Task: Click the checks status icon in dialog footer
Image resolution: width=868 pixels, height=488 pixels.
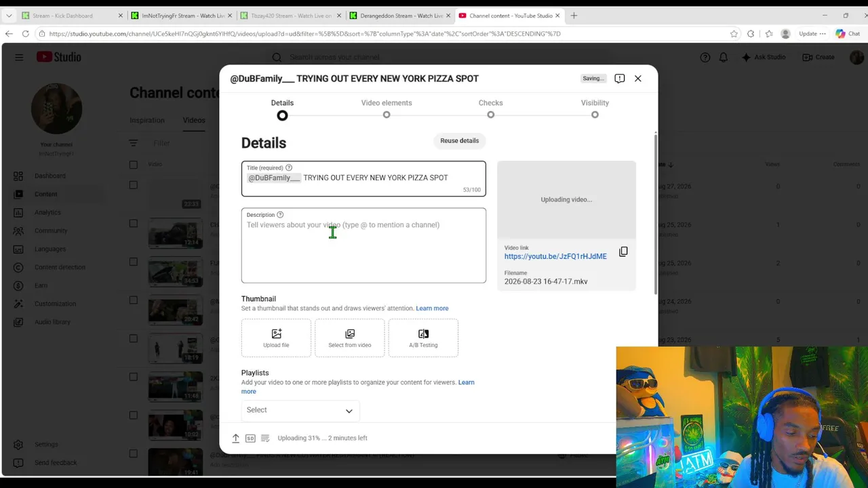Action: click(265, 439)
